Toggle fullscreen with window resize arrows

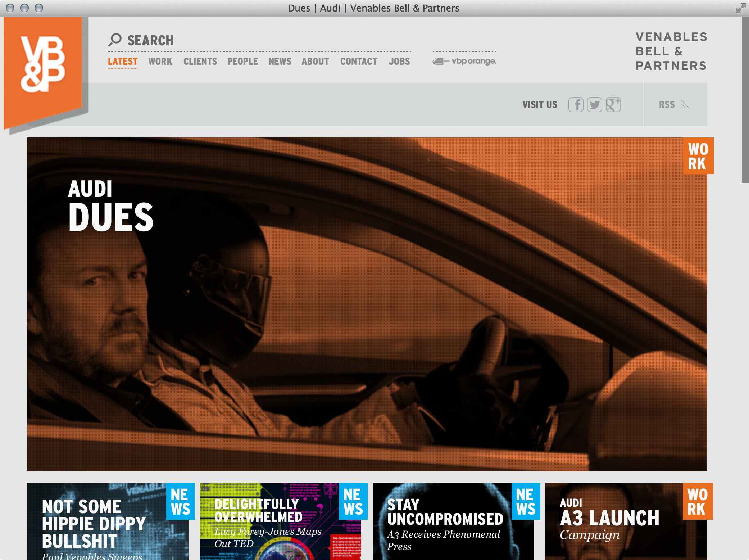point(740,8)
